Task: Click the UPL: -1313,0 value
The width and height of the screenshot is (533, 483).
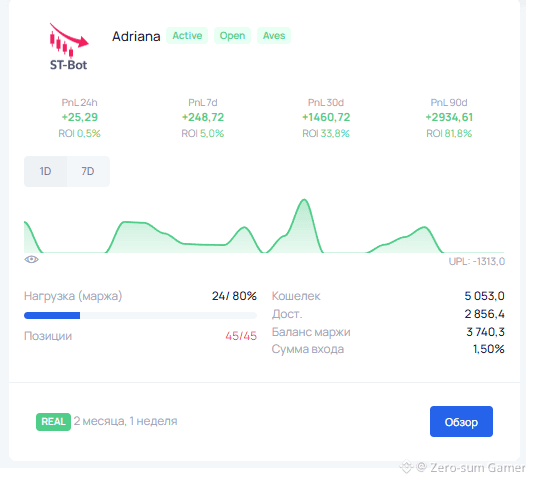Action: point(477,261)
